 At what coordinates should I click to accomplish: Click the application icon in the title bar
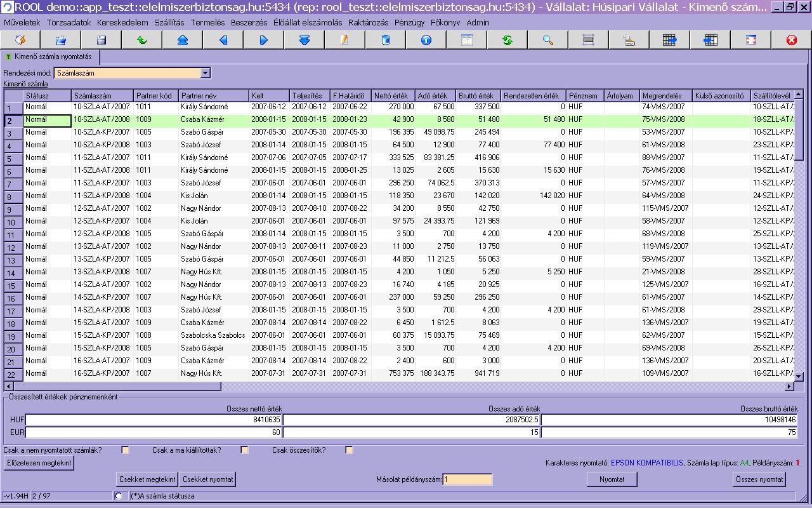[7, 7]
